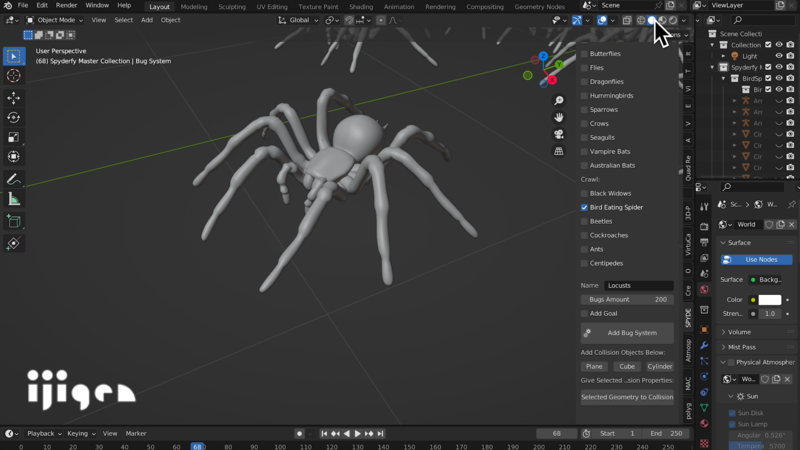Toggle auto keying record button
This screenshot has height=450, width=800.
coord(299,434)
